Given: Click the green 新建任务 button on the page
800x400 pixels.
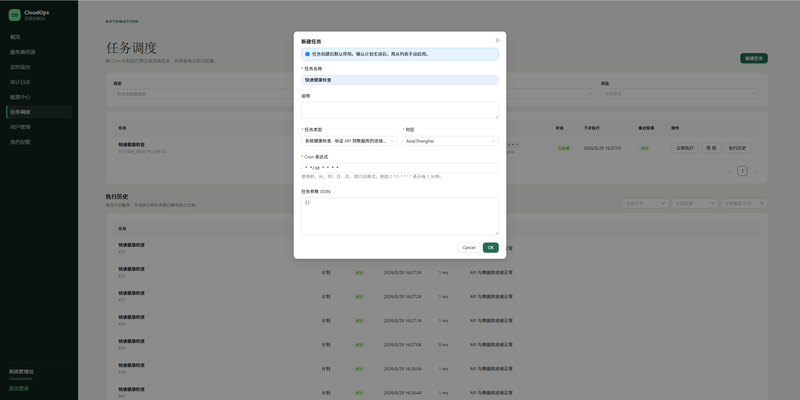Looking at the screenshot, I should pyautogui.click(x=754, y=59).
